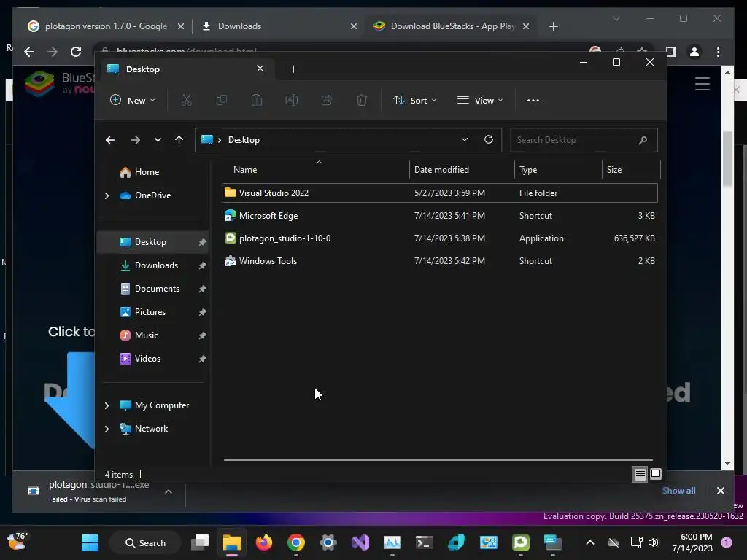Click Show all downloads link
Viewport: 747px width, 560px height.
[x=678, y=491]
